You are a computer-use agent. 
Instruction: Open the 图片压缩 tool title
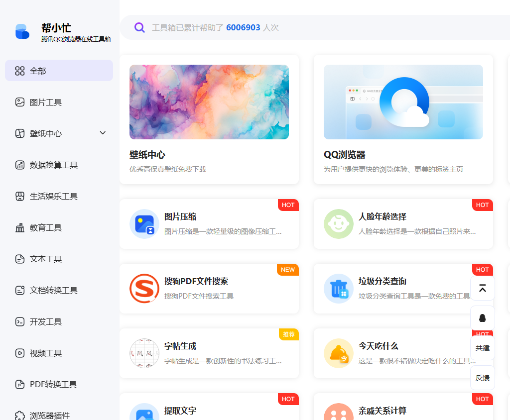(180, 217)
